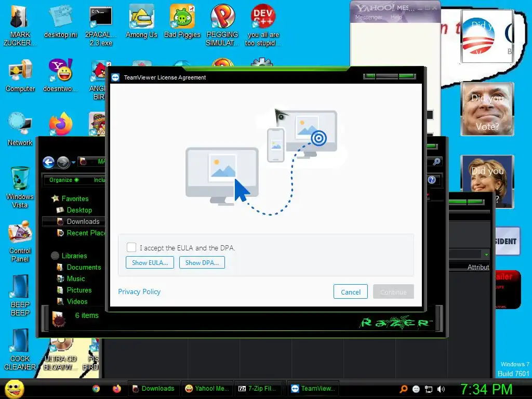Viewport: 532px width, 399px height.
Task: Open Music library in sidebar
Action: [x=76, y=278]
